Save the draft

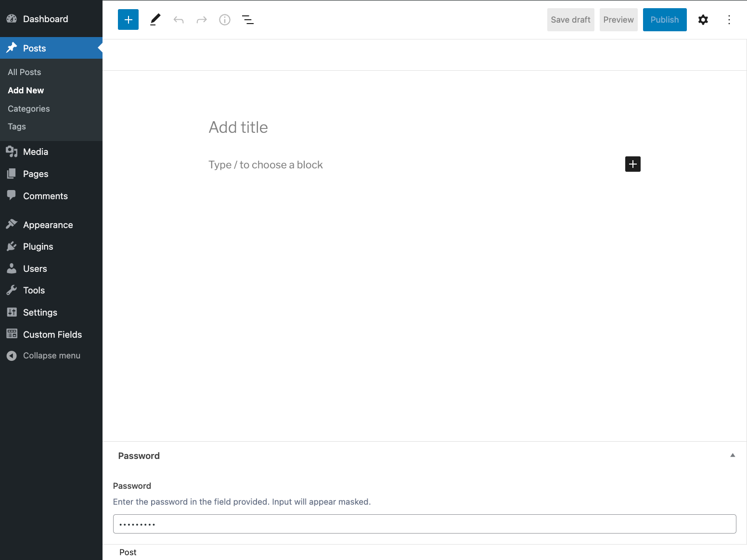click(x=571, y=19)
